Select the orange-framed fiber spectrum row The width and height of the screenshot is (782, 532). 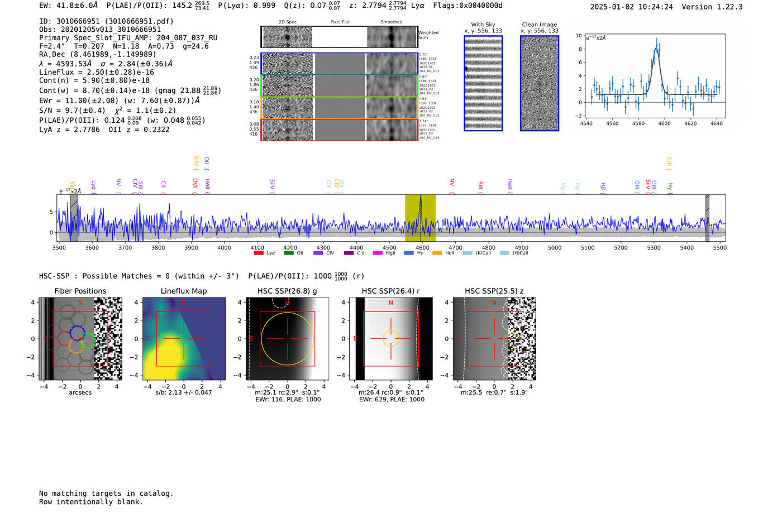tap(339, 108)
